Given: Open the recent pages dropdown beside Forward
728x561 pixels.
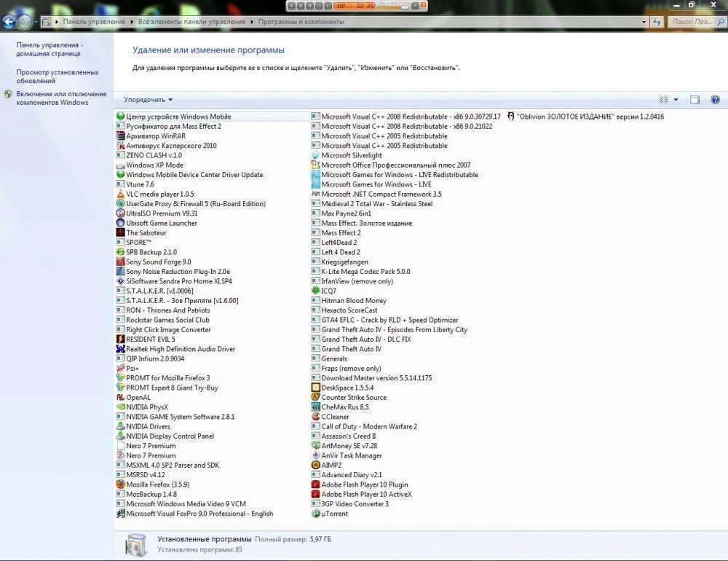Looking at the screenshot, I should (x=36, y=21).
